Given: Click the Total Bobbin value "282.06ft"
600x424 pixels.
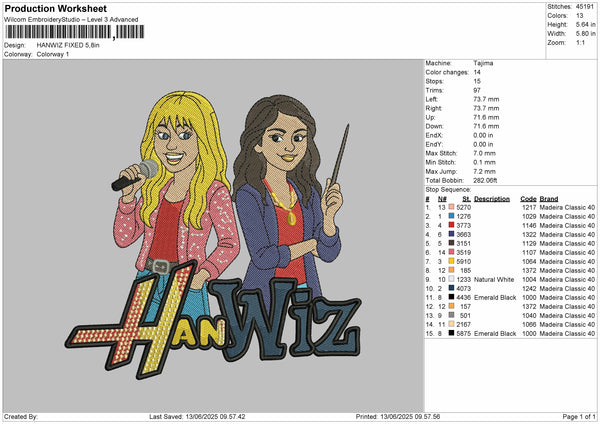Looking at the screenshot, I should pyautogui.click(x=485, y=180).
